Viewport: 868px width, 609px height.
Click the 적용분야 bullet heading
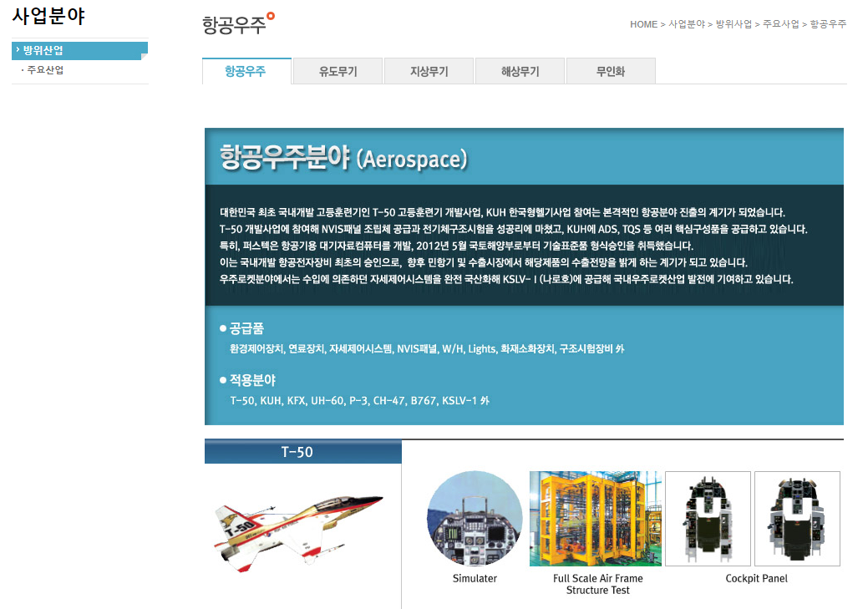[252, 380]
